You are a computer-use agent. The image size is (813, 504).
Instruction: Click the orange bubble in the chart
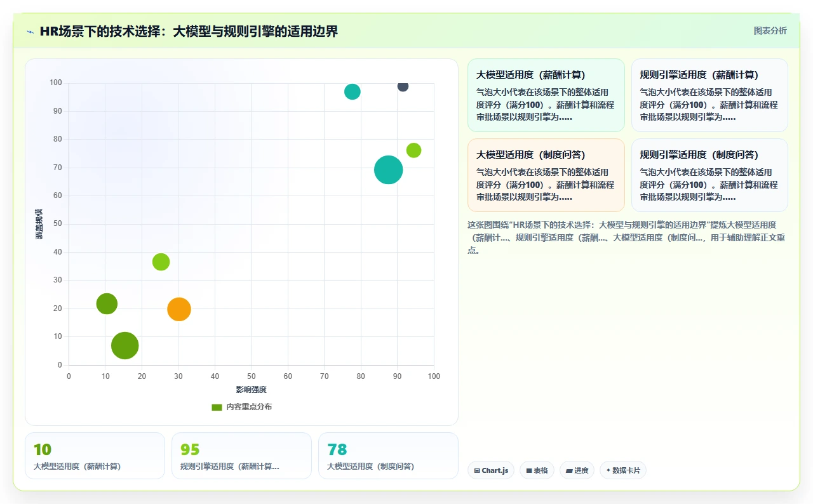coord(179,309)
